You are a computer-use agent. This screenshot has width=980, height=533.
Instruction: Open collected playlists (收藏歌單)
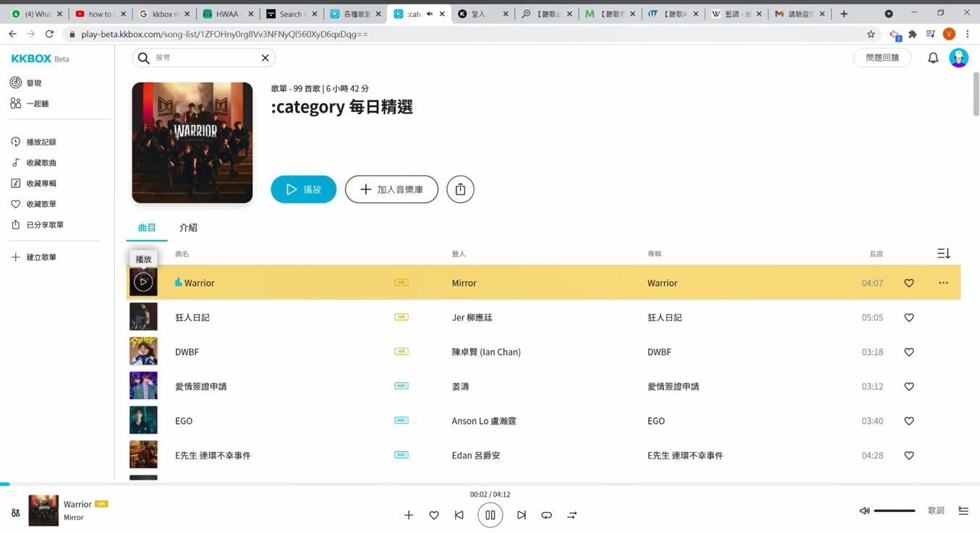[x=33, y=204]
